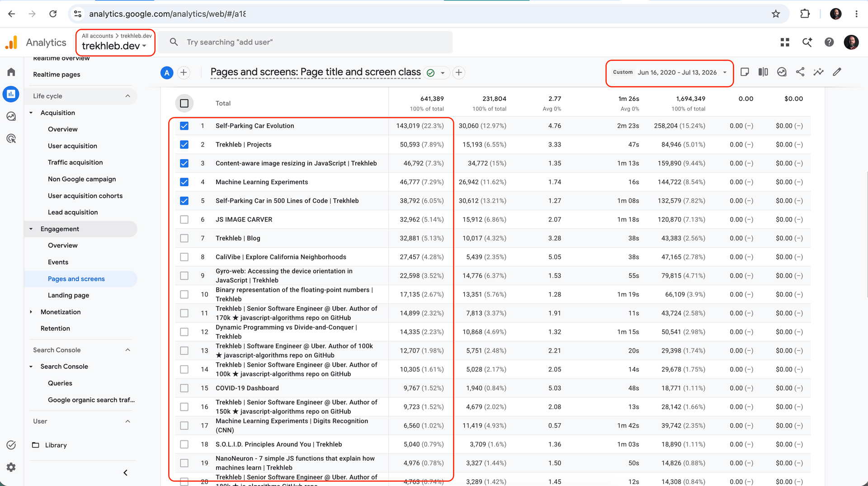This screenshot has width=868, height=486.
Task: Open Events under Engagement
Action: coord(58,262)
